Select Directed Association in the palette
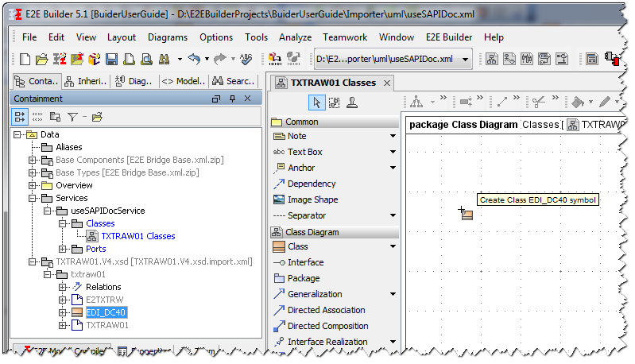This screenshot has height=364, width=635. (x=326, y=310)
